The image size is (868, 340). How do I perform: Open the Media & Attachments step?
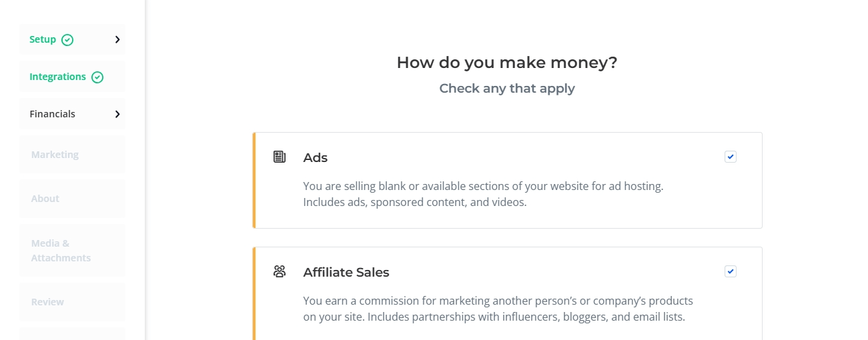[x=61, y=251]
